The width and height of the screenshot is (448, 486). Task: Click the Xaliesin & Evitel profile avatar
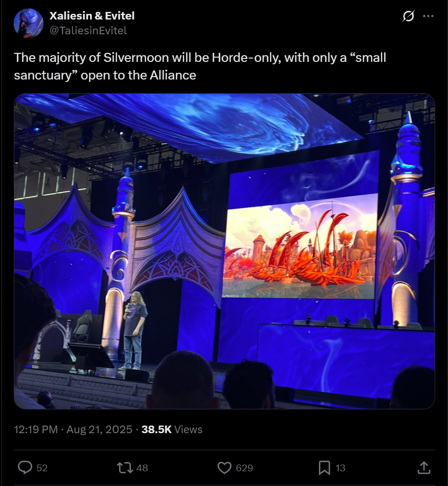tap(29, 23)
